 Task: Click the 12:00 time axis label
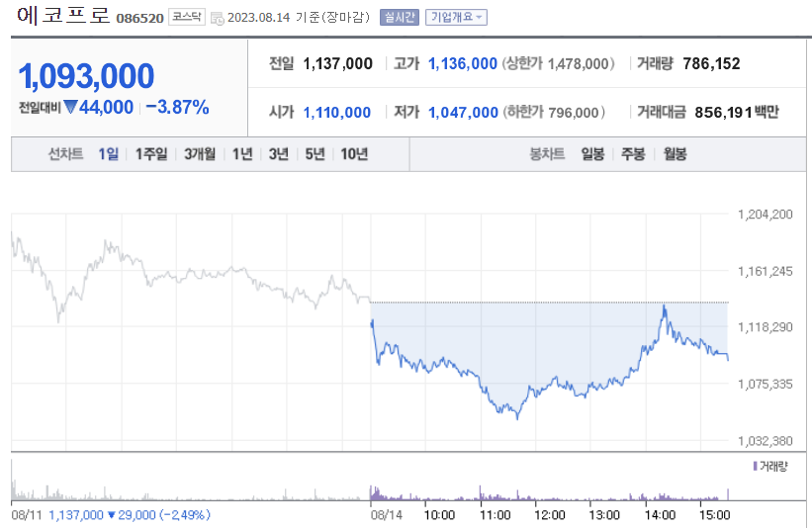[550, 515]
